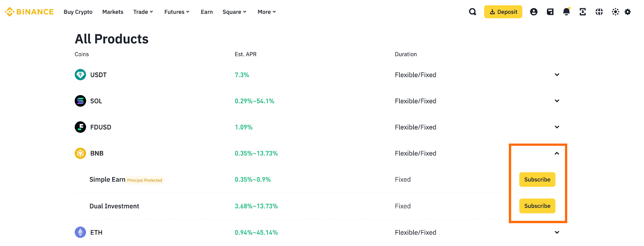This screenshot has height=246, width=644.
Task: Click the Binance logo
Action: (29, 12)
